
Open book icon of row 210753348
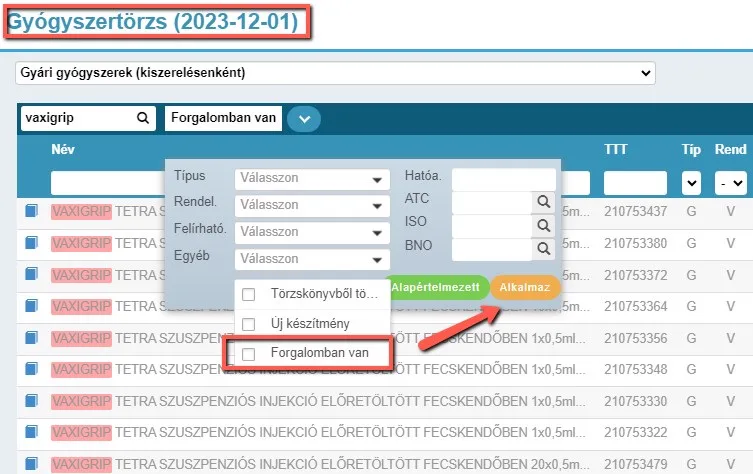(31, 369)
